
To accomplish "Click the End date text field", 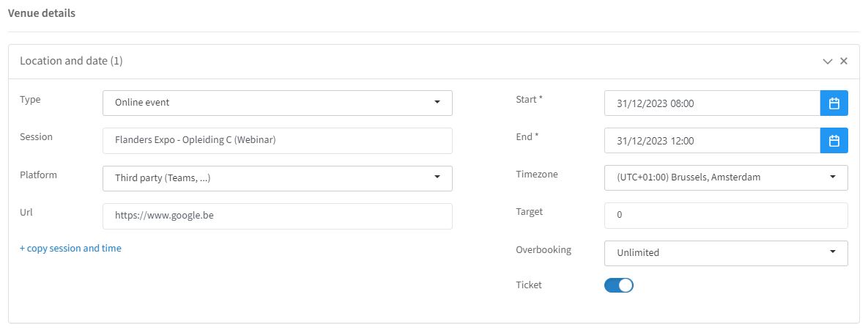I will 713,141.
